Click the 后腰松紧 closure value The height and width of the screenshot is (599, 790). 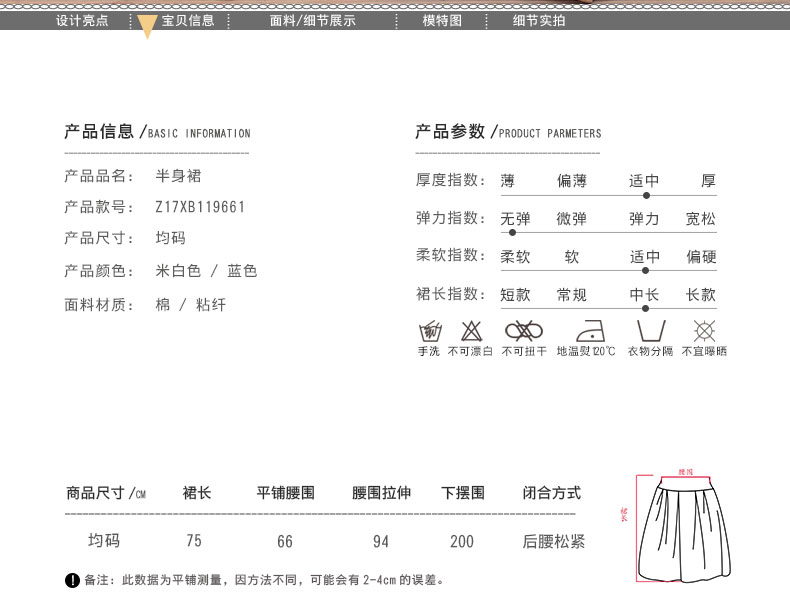point(554,541)
